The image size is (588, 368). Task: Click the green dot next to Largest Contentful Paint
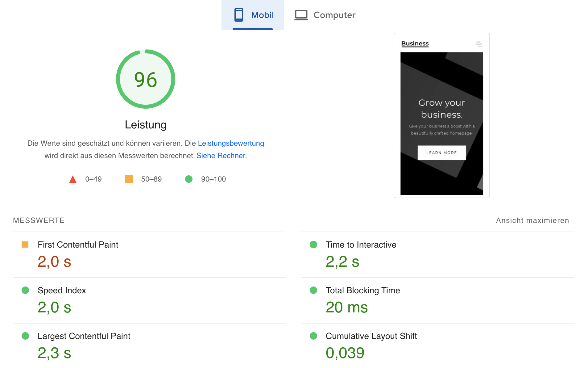point(25,336)
